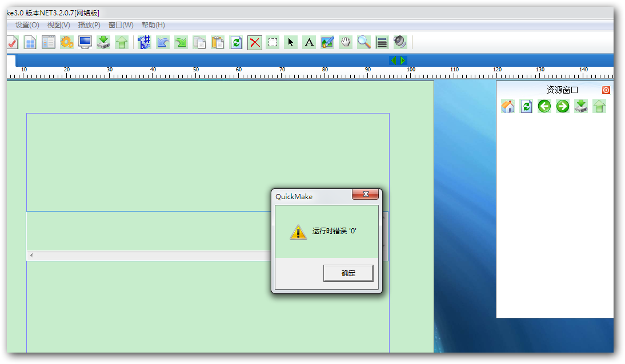Image resolution: width=625 pixels, height=364 pixels.
Task: Click the paste clipboard icon in toolbar
Action: coord(218,42)
